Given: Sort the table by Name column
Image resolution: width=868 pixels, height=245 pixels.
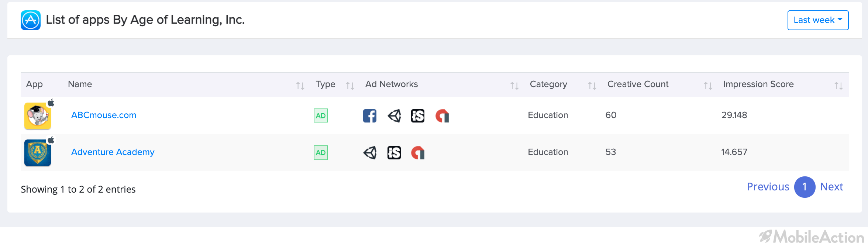Looking at the screenshot, I should coord(300,86).
